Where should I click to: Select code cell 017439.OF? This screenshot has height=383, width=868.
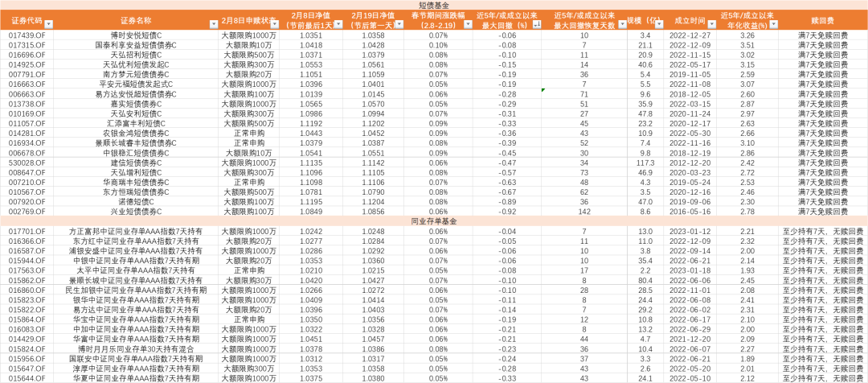27,35
